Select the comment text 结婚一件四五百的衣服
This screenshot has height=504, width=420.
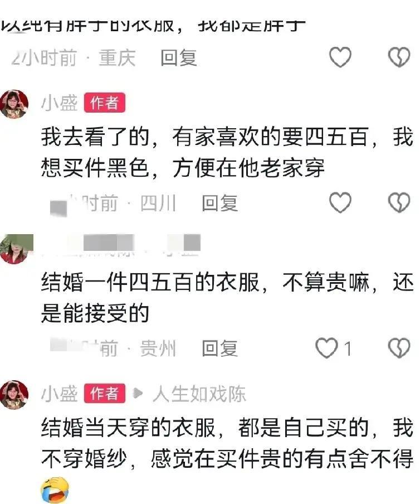(150, 282)
